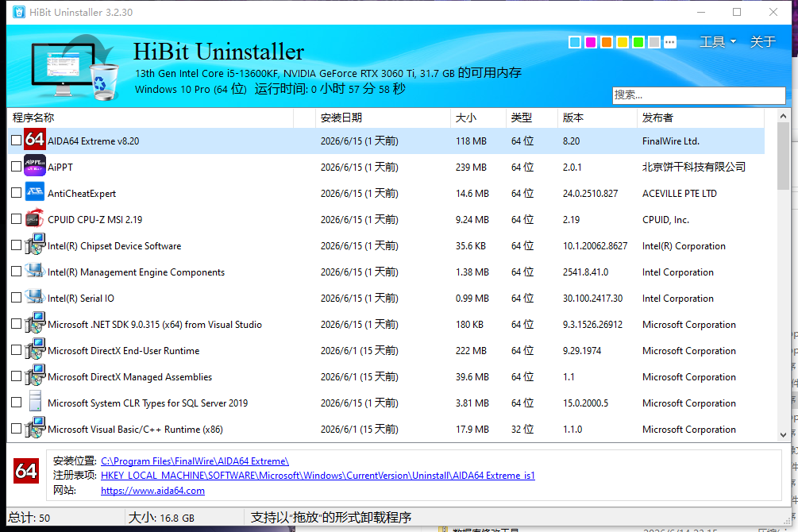The image size is (798, 532).
Task: Check Microsoft DirectX End-User Runtime checkbox
Action: pyautogui.click(x=17, y=349)
